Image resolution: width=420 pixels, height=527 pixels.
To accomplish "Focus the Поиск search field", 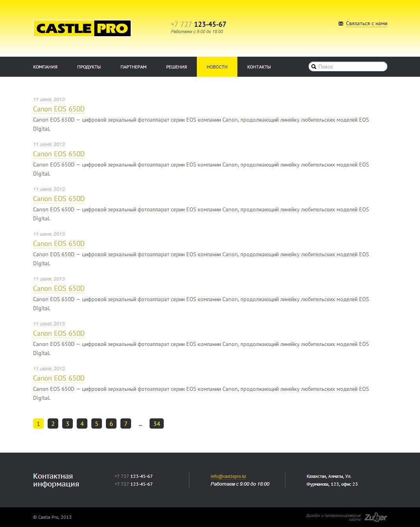I will click(350, 67).
